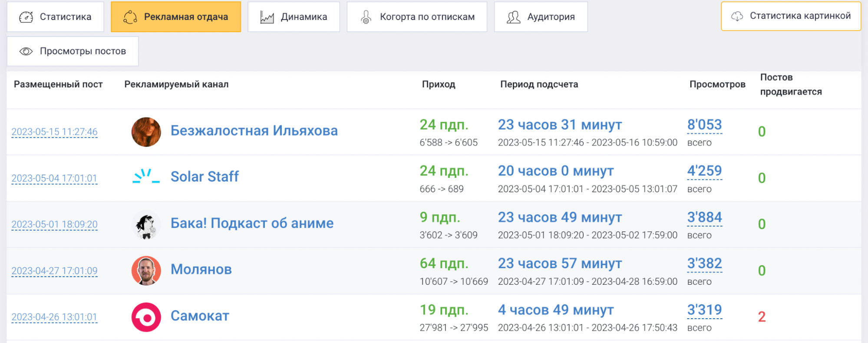Click the chart icon on Динамика tab
The image size is (868, 343).
pos(267,17)
